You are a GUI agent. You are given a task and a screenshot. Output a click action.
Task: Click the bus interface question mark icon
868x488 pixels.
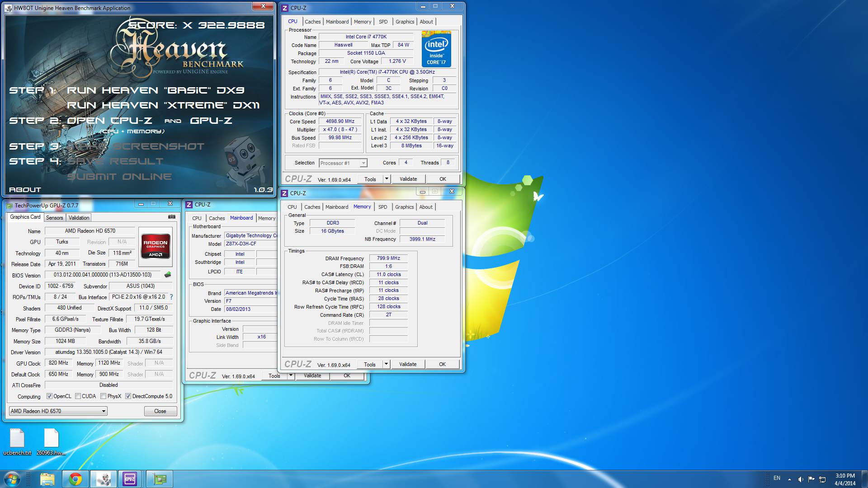click(171, 297)
